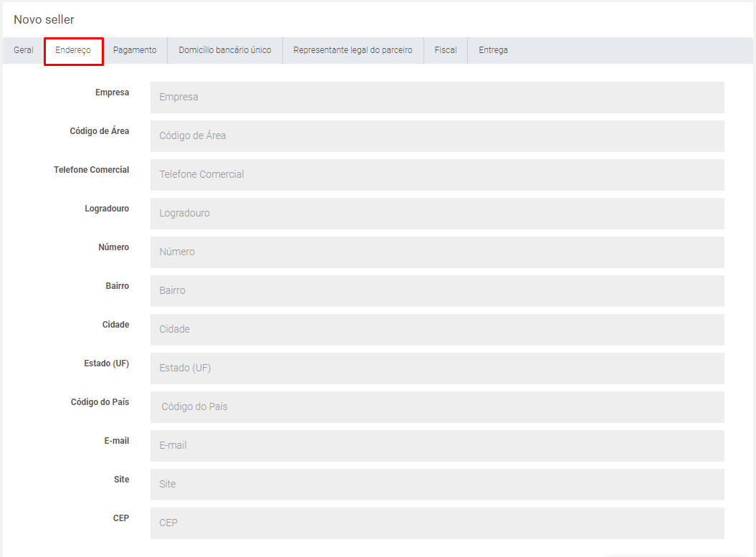Click the Telefone Comercial label

(91, 170)
